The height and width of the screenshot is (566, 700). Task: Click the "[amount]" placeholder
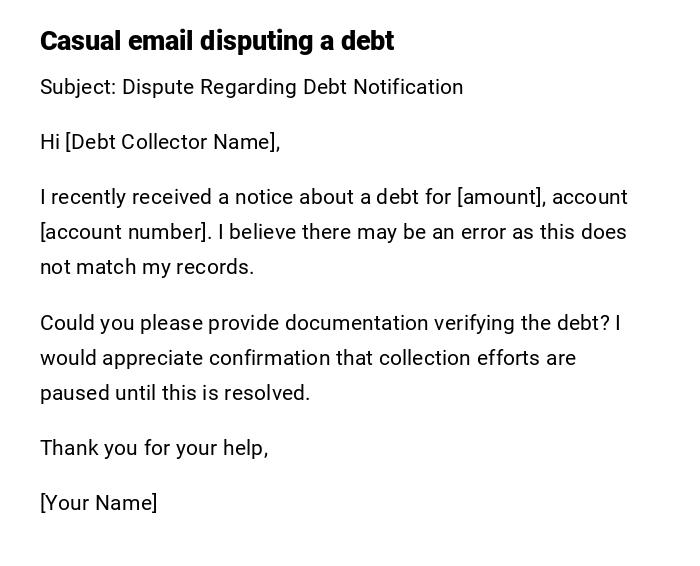501,197
